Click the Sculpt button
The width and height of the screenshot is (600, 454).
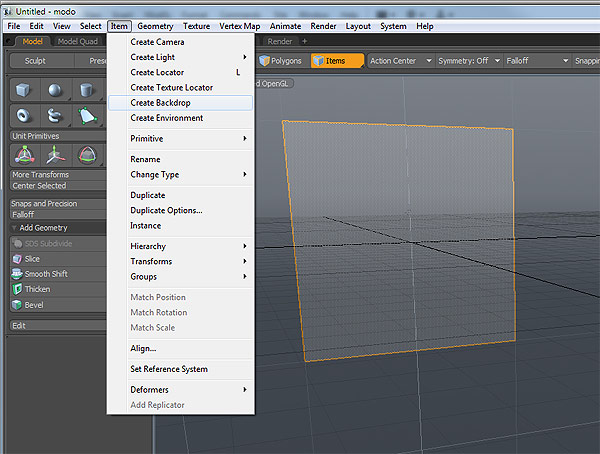coord(37,61)
